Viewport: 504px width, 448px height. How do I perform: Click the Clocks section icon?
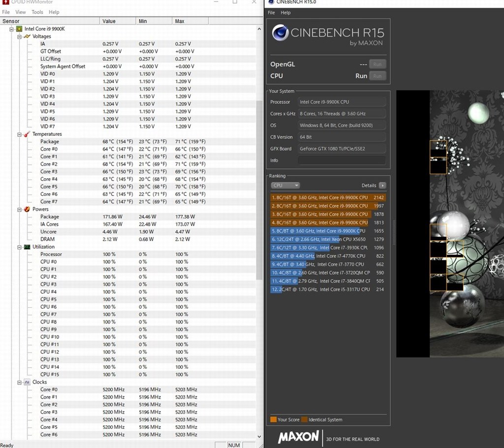[26, 382]
